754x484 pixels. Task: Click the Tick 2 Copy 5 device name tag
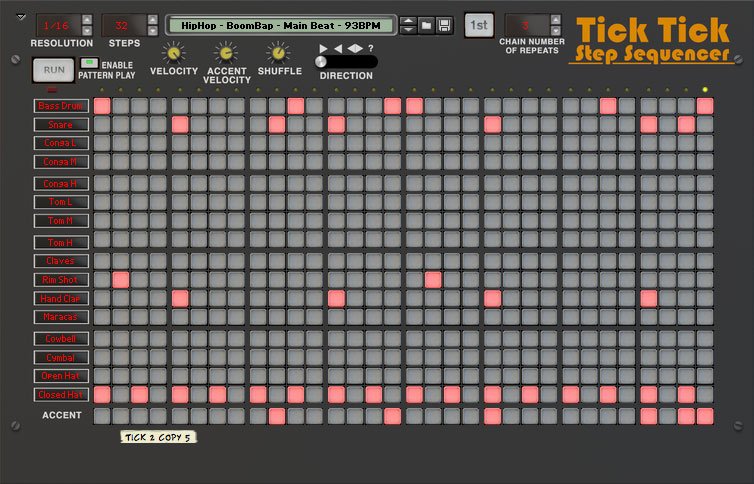157,437
